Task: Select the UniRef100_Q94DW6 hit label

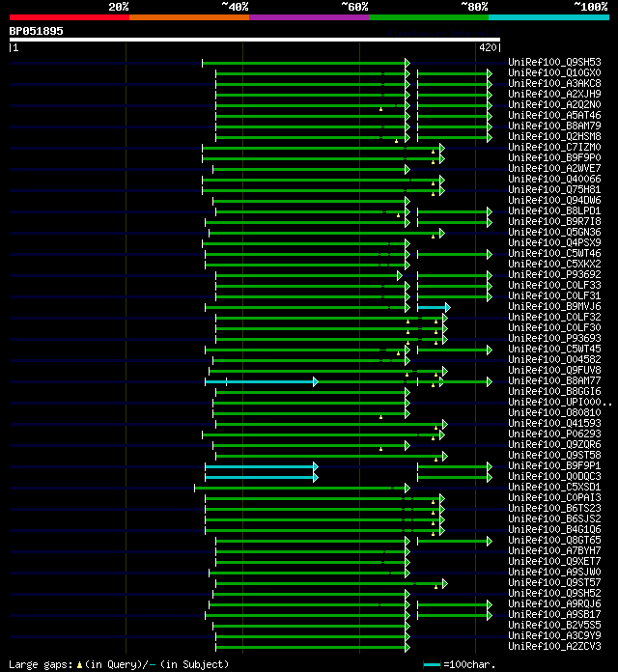Action: (554, 200)
